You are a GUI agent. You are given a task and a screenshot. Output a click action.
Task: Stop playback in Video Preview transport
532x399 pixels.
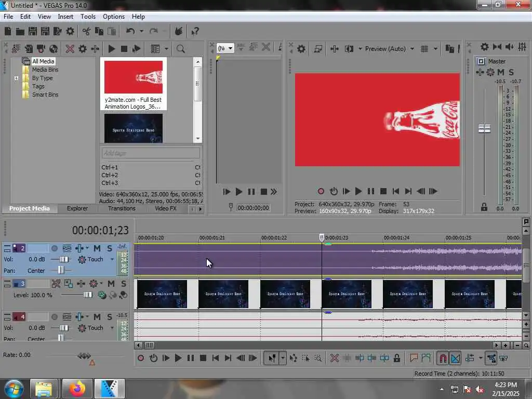click(383, 191)
